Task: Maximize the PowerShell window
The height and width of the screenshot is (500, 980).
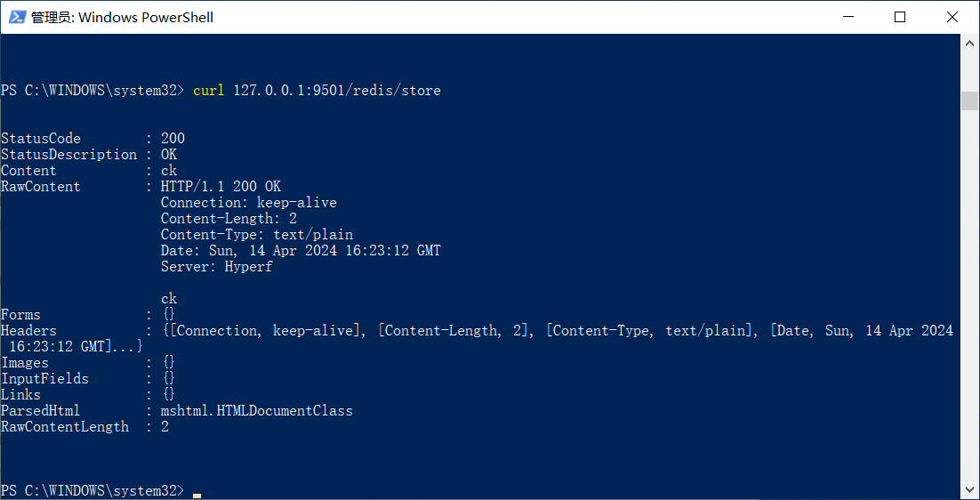Action: 899,18
